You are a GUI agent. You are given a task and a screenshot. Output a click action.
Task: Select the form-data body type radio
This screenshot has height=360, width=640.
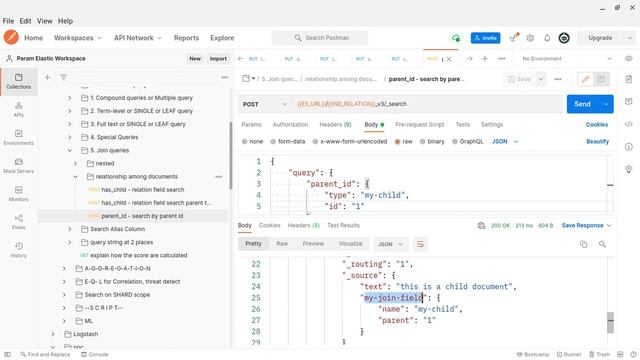pyautogui.click(x=273, y=142)
